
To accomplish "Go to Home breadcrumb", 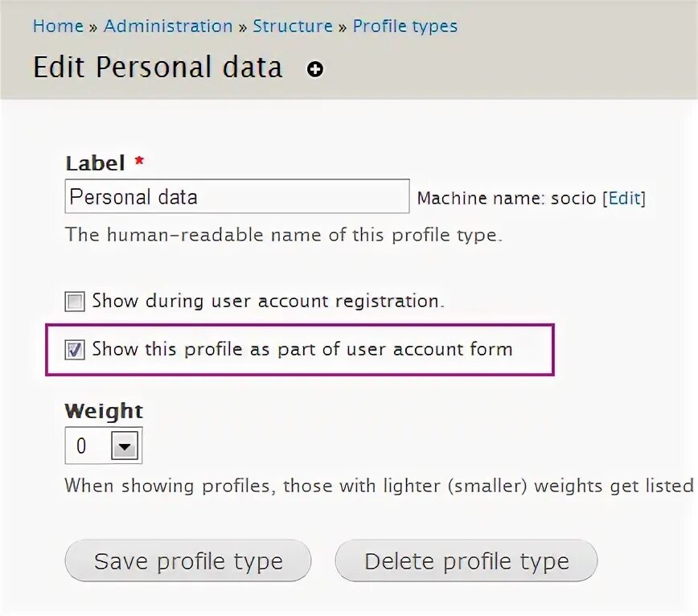I will pos(58,26).
